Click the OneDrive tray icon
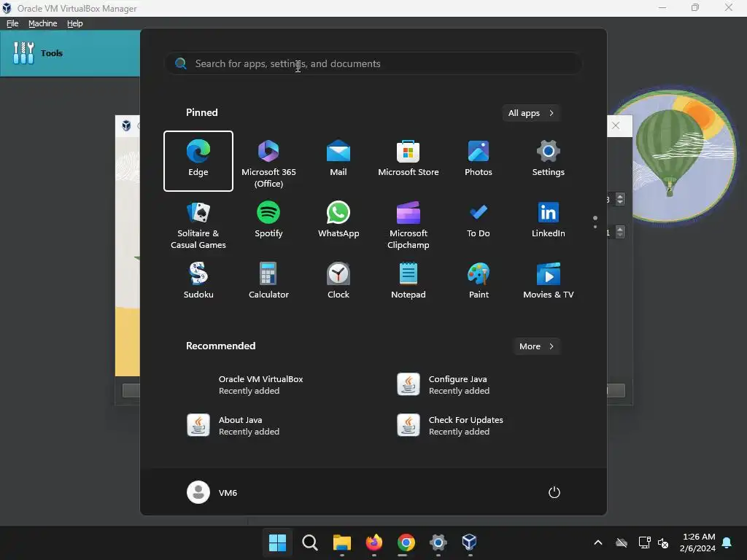The image size is (747, 560). (622, 542)
